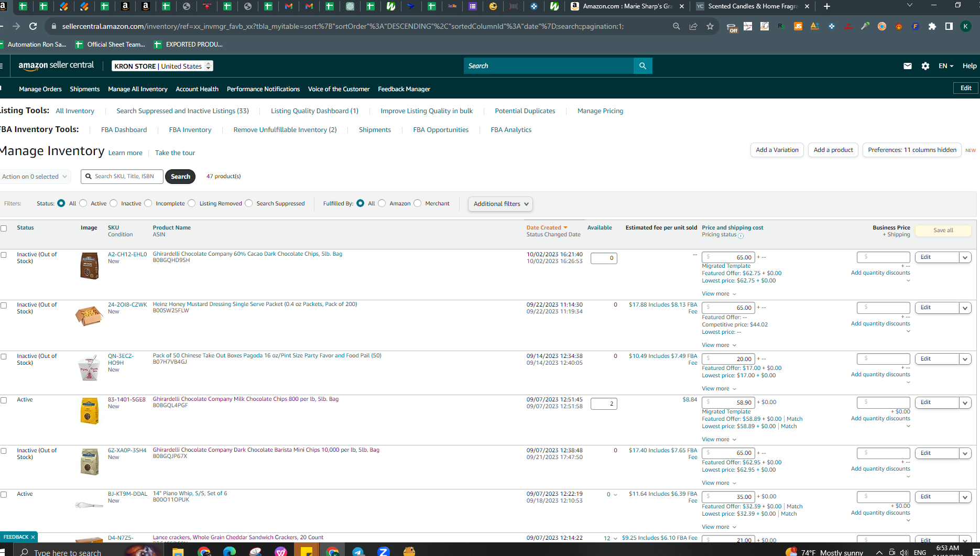Open Potential Duplicates link
The image size is (980, 556).
tap(525, 111)
